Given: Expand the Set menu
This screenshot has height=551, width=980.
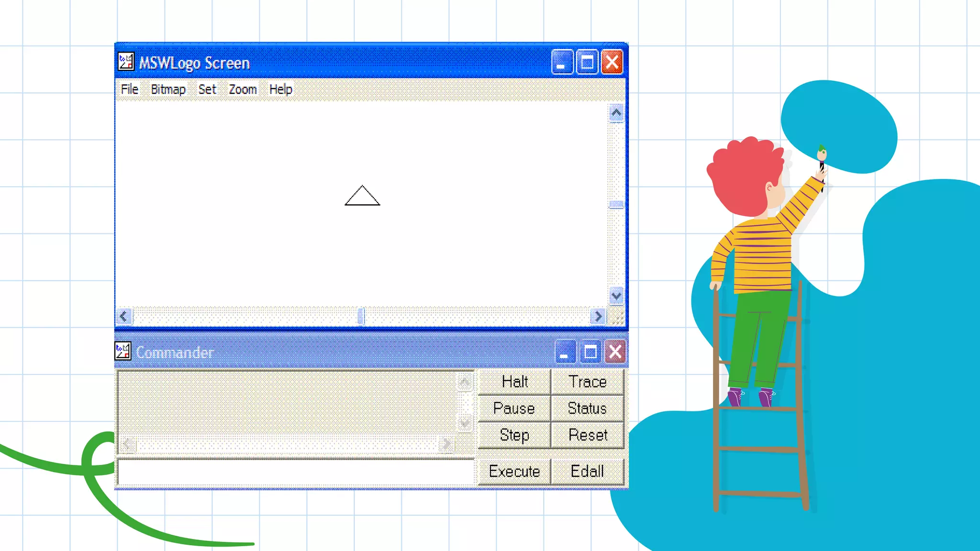Looking at the screenshot, I should click(207, 89).
